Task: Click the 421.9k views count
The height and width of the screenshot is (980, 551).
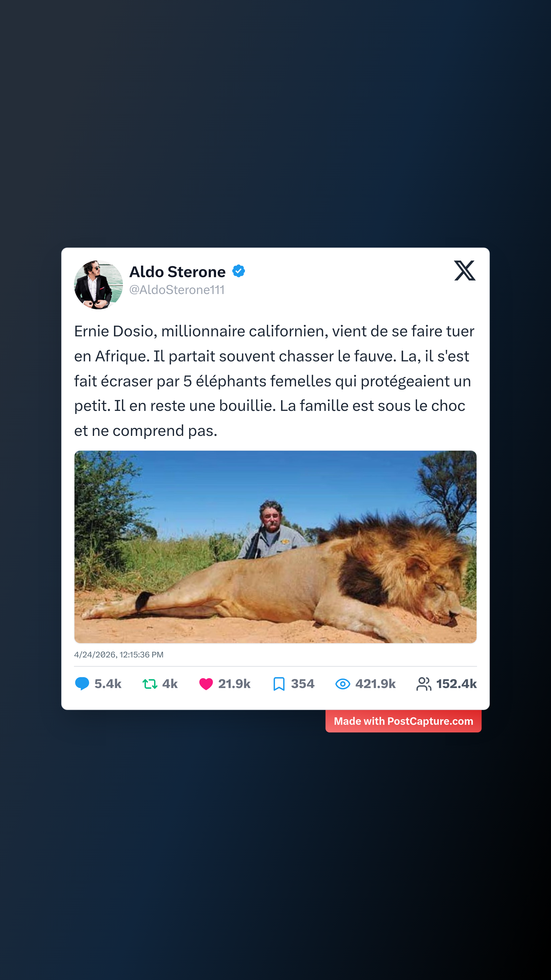Action: pos(375,684)
